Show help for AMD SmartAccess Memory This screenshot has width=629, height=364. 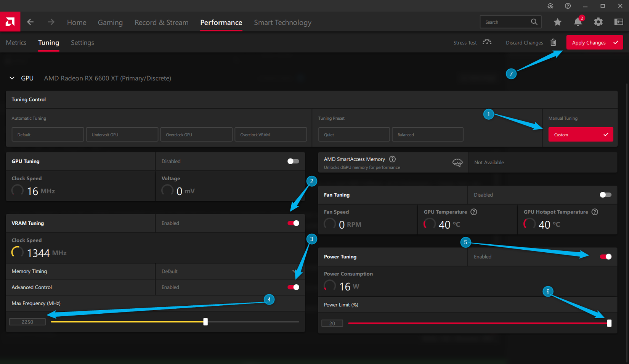click(392, 159)
